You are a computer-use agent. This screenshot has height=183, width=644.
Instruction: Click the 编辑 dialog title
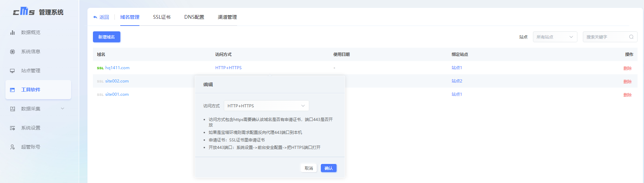click(208, 85)
